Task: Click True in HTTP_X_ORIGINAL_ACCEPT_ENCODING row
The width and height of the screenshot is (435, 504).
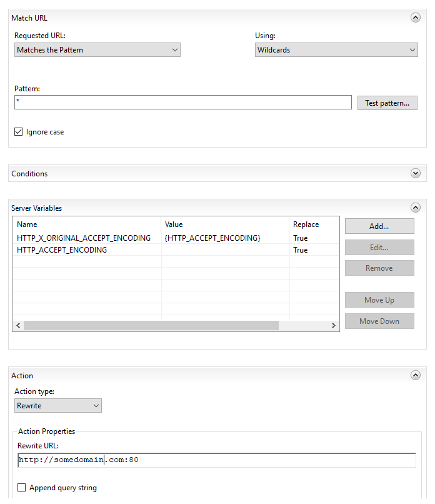Action: (301, 238)
